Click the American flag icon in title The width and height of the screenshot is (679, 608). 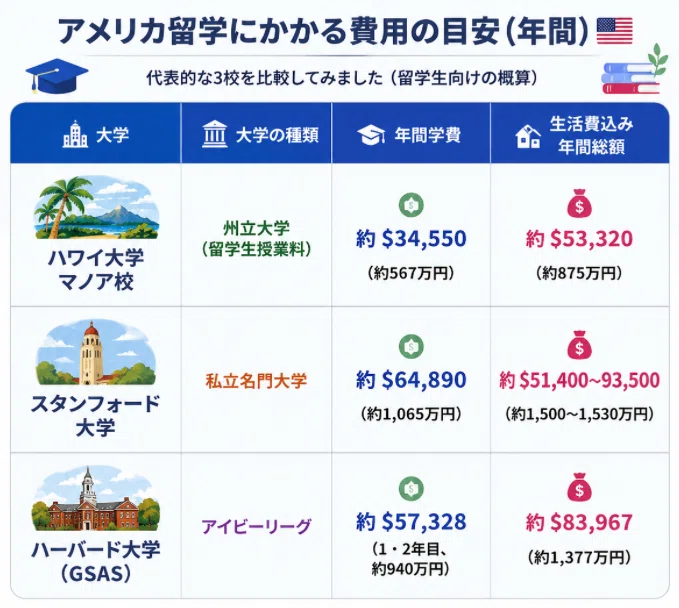614,31
